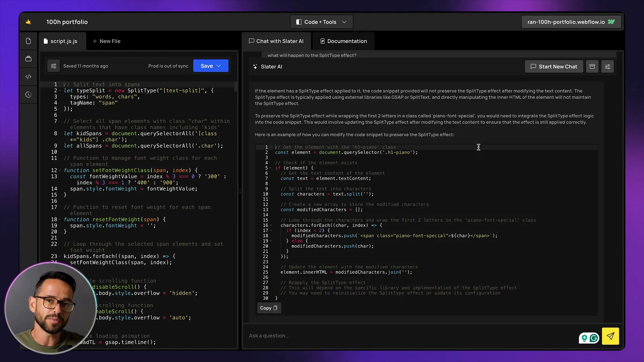Viewport: 644px width, 362px height.
Task: Open the clock history sidebar icon
Action: [29, 95]
